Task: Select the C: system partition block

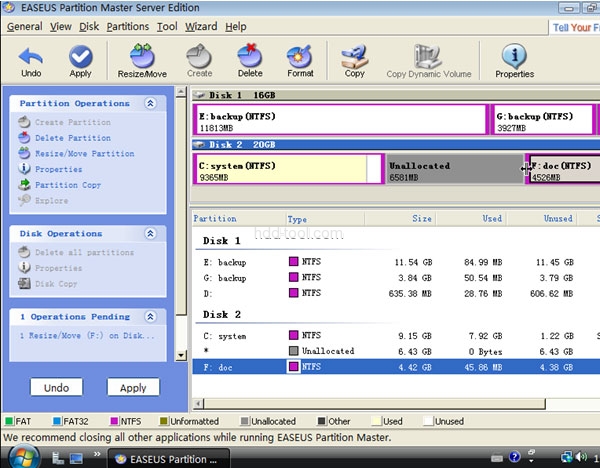Action: [x=288, y=169]
